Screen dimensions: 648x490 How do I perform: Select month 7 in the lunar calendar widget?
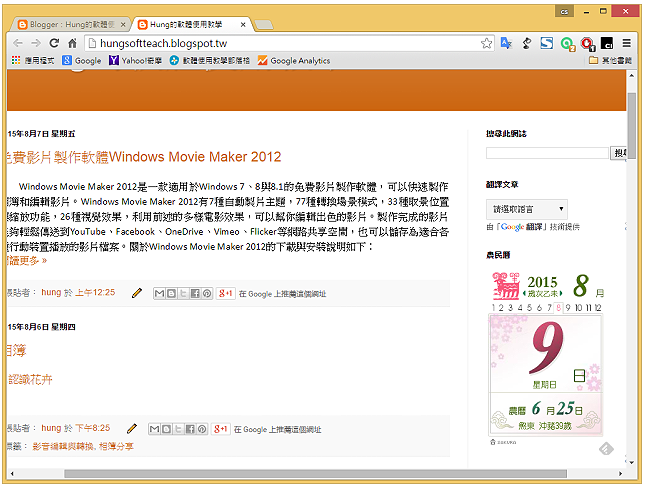549,307
